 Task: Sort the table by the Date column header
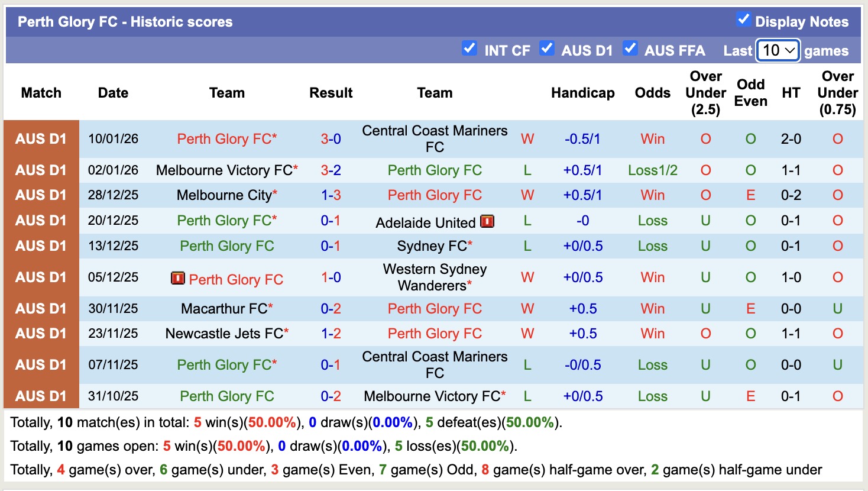point(113,93)
